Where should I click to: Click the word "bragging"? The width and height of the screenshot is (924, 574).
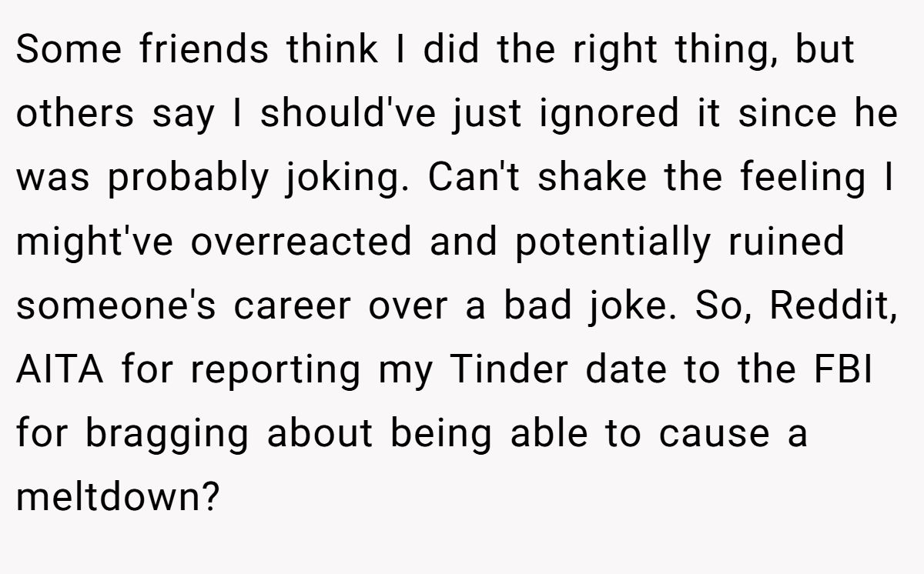click(166, 433)
